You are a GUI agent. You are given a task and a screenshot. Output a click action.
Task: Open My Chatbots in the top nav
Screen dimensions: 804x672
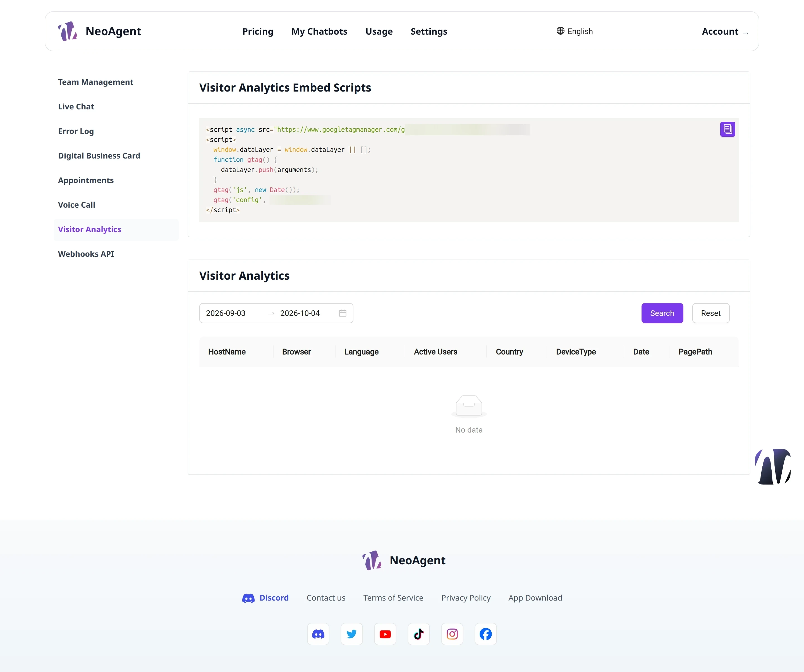click(x=319, y=31)
